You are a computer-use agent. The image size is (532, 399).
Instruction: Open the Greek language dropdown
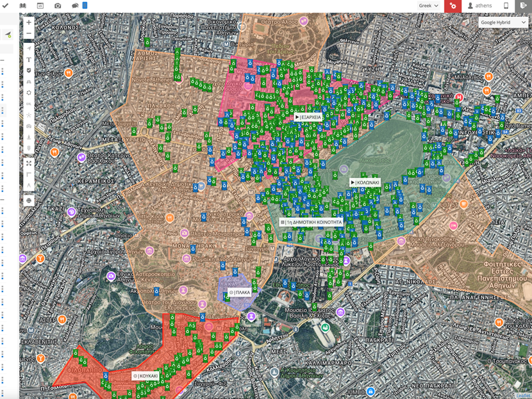[x=429, y=6]
